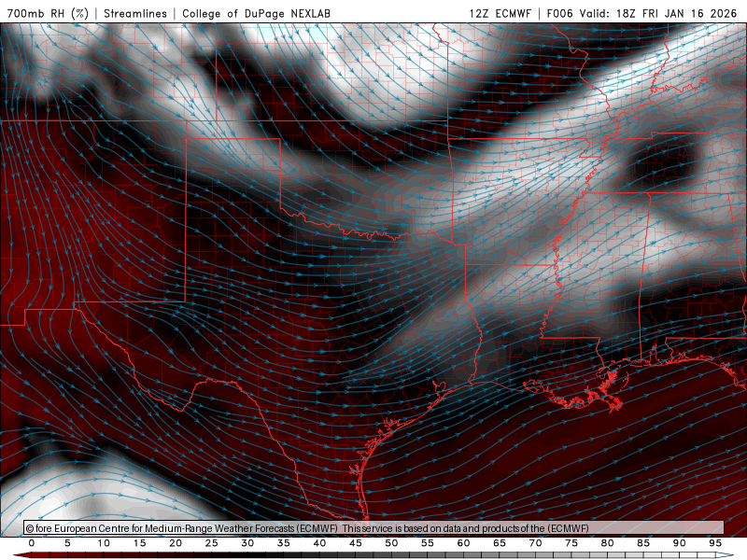Click the '12Z ECMWF' model run label

[500, 13]
